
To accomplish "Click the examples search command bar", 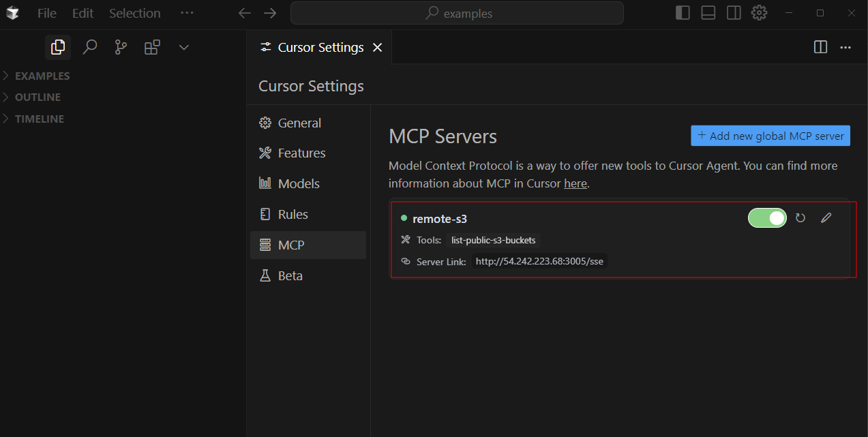I will pos(457,13).
